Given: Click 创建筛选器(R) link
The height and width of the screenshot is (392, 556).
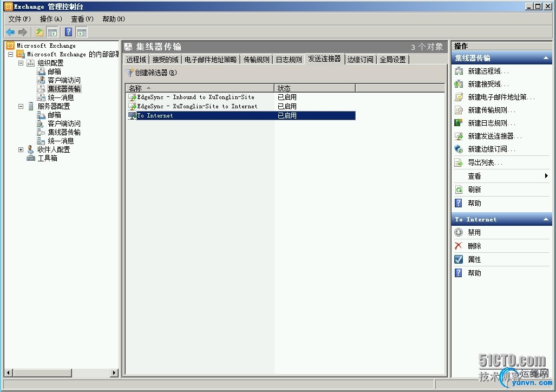Looking at the screenshot, I should (x=156, y=73).
